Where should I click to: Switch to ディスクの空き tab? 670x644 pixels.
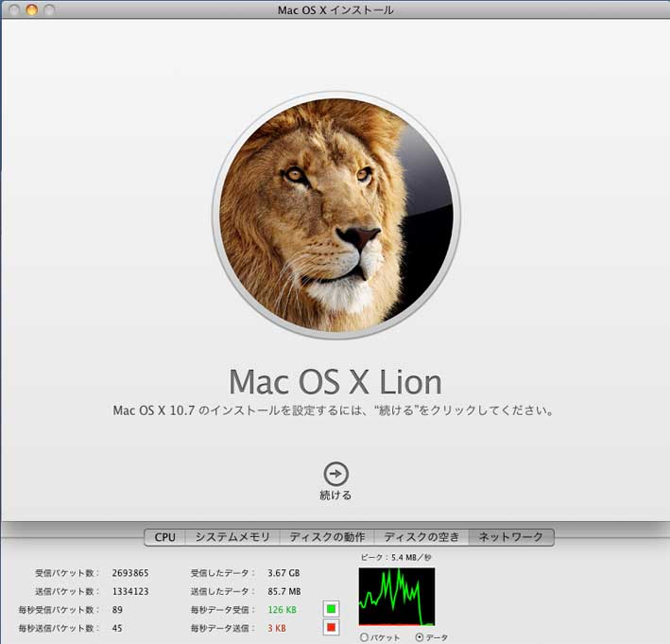click(x=421, y=537)
